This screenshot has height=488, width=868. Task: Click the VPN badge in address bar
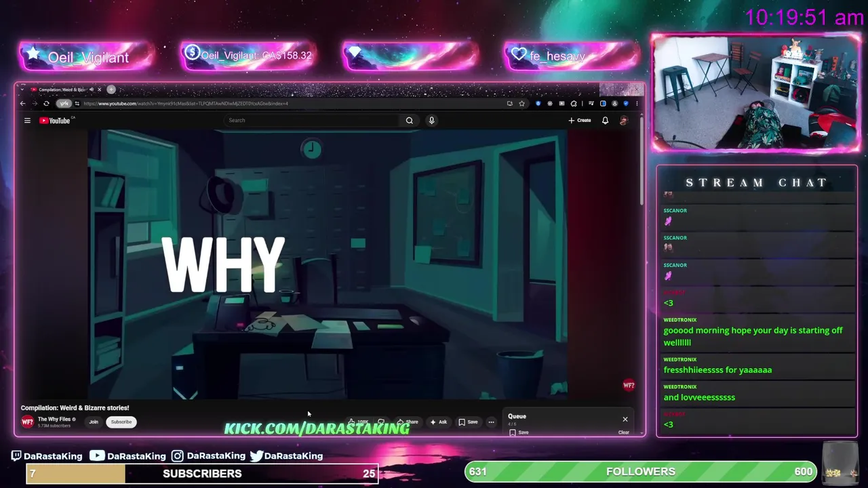tap(64, 104)
